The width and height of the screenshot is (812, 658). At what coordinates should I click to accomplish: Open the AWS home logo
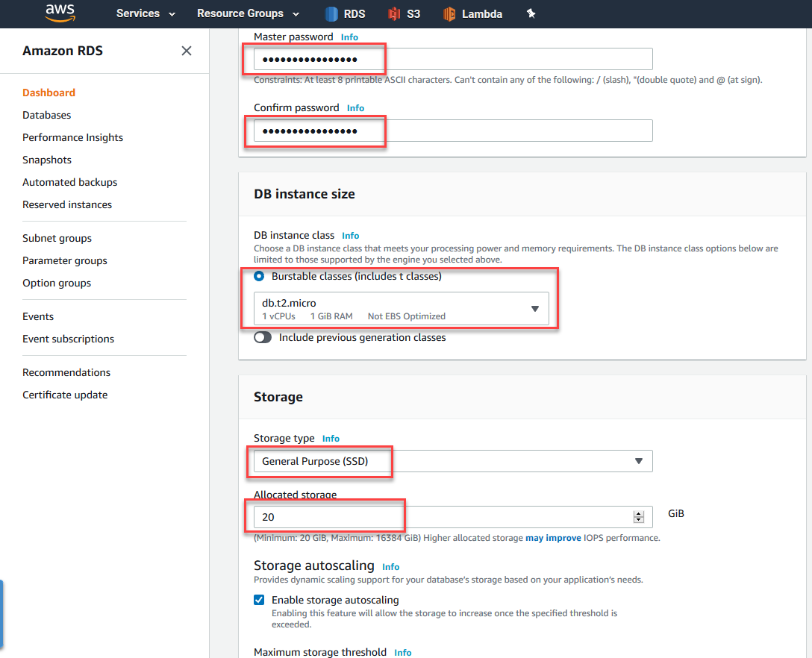(60, 13)
